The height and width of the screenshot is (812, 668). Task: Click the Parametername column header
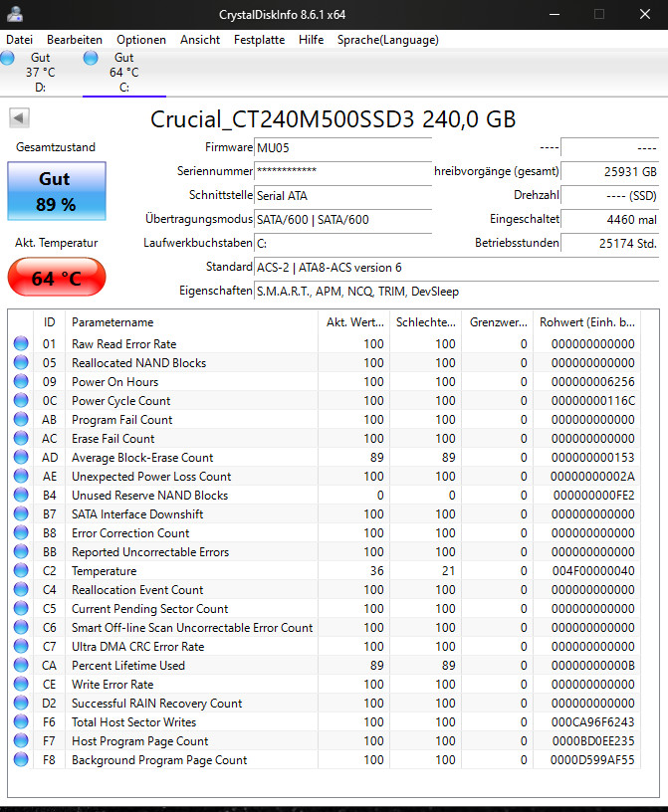click(191, 322)
